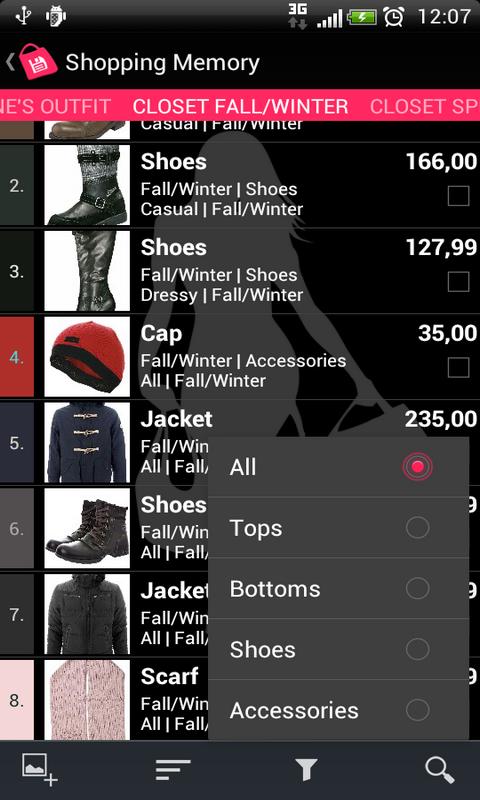This screenshot has width=480, height=800.
Task: Open search with magnifier icon
Action: tap(440, 769)
